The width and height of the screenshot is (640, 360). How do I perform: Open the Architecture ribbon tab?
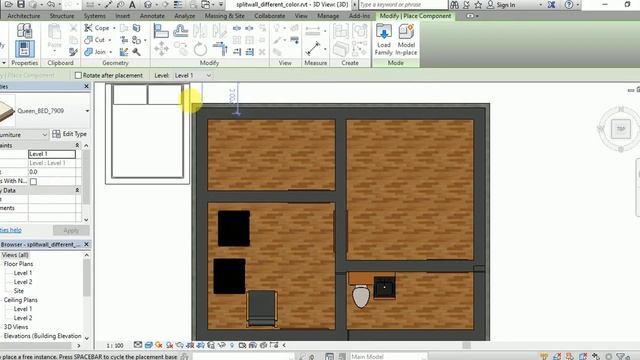[24, 16]
